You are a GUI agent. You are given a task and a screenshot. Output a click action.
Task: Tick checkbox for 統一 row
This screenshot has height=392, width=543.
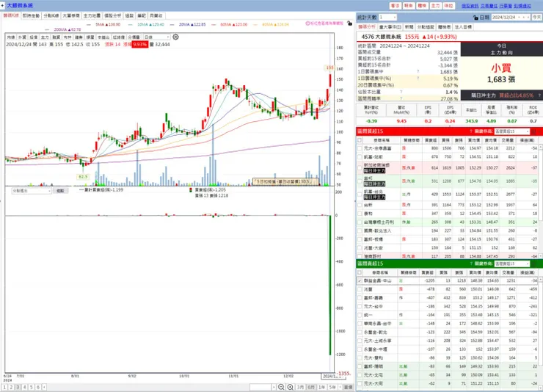(360, 315)
